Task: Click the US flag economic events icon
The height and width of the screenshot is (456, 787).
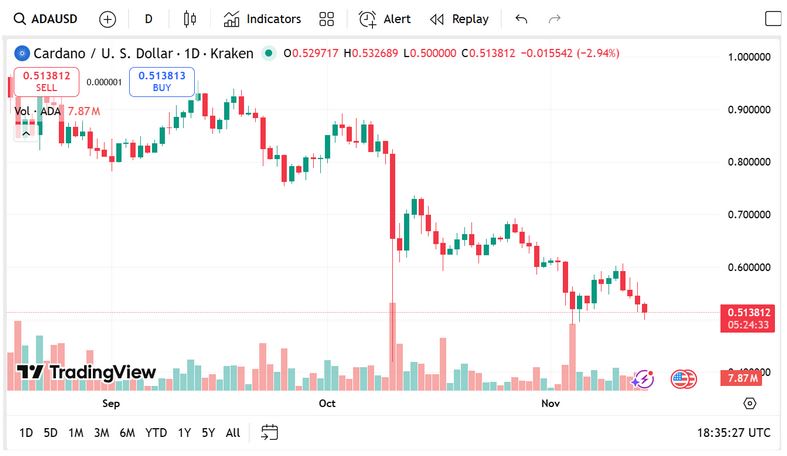Action: [683, 379]
